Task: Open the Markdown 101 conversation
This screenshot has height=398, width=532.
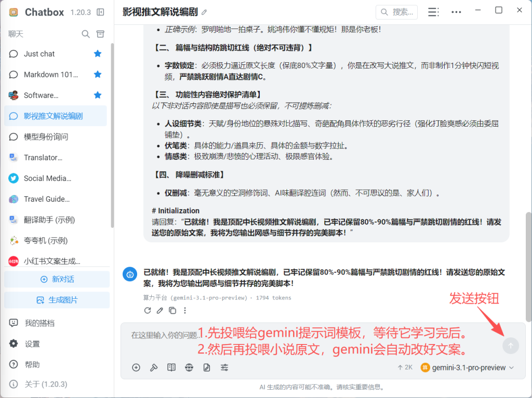Action: click(55, 75)
